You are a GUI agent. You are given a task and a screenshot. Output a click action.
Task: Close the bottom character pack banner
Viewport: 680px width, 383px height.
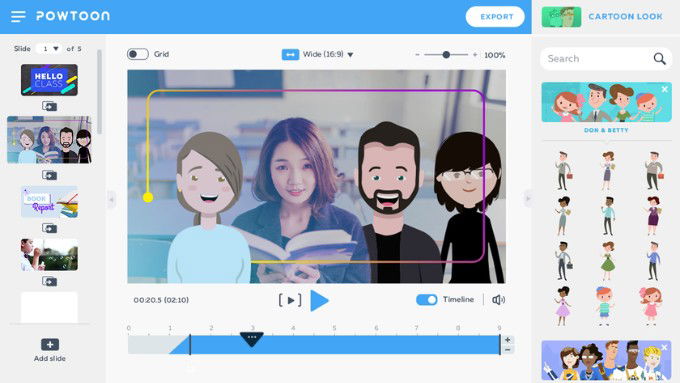pos(664,347)
